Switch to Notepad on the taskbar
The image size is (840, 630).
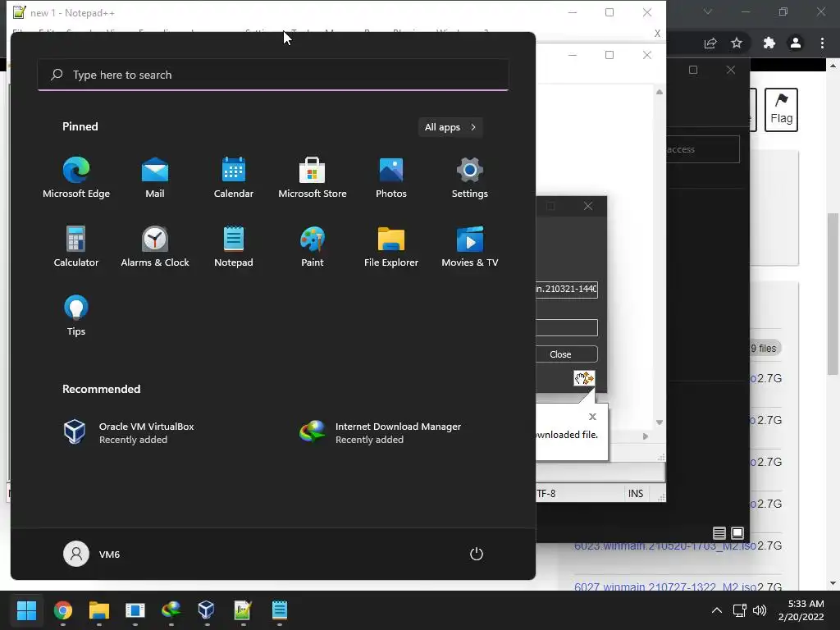point(279,610)
